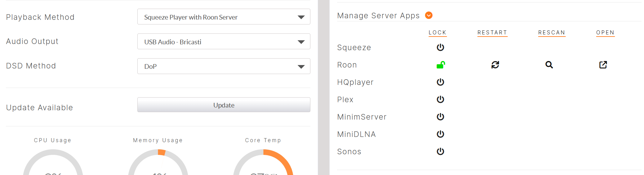Click the Manage Server Apps heading
Viewport: 644px width, 175px height.
pyautogui.click(x=378, y=15)
